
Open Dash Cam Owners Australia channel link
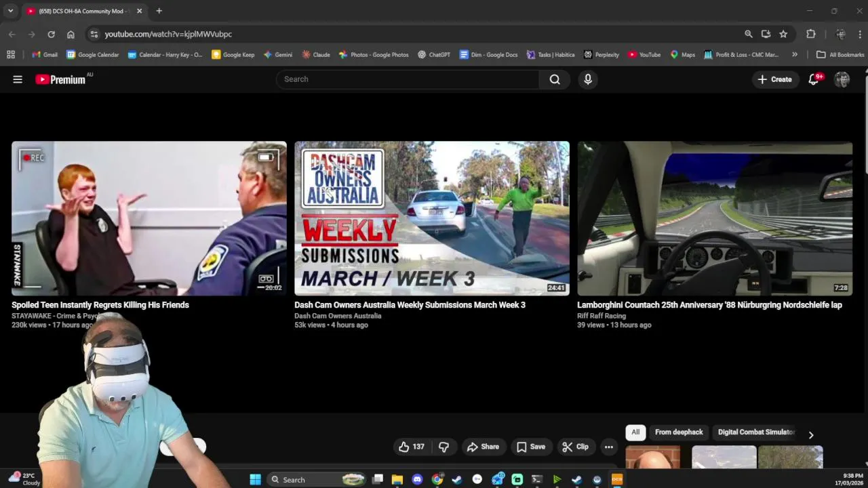point(338,316)
